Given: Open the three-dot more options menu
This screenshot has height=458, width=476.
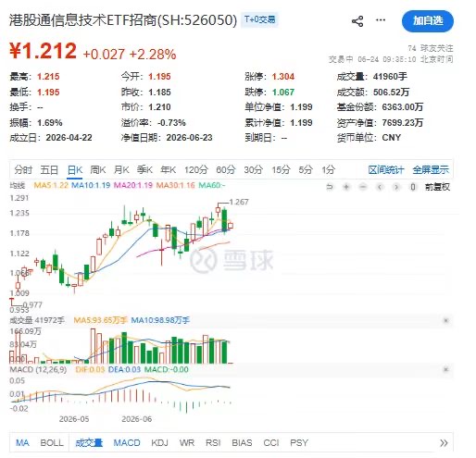Looking at the screenshot, I should (381, 20).
